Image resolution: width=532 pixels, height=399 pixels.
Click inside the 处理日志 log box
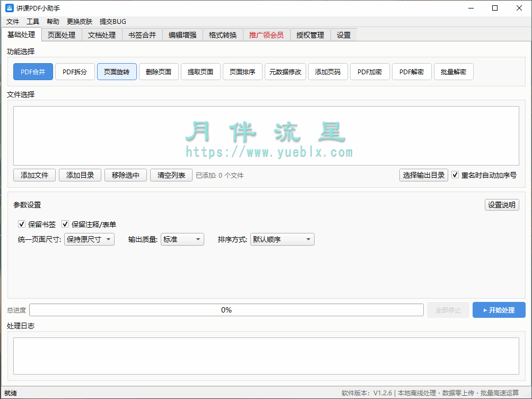[266, 356]
